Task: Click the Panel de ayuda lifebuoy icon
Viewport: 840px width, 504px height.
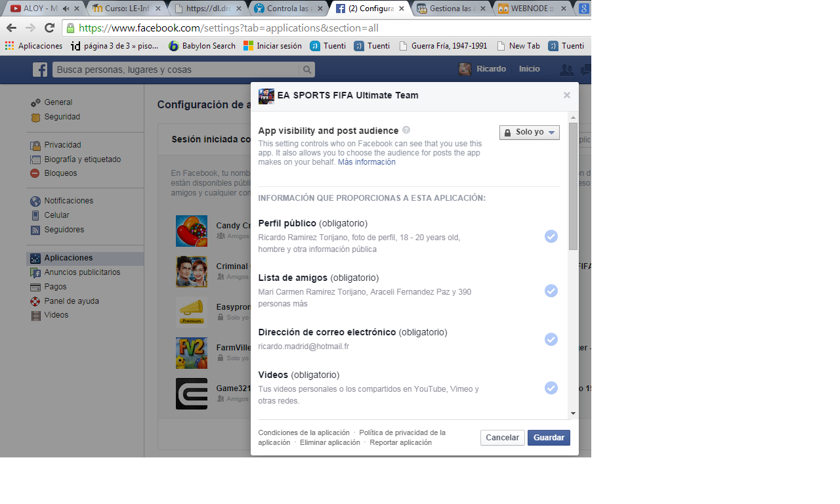Action: click(x=35, y=301)
